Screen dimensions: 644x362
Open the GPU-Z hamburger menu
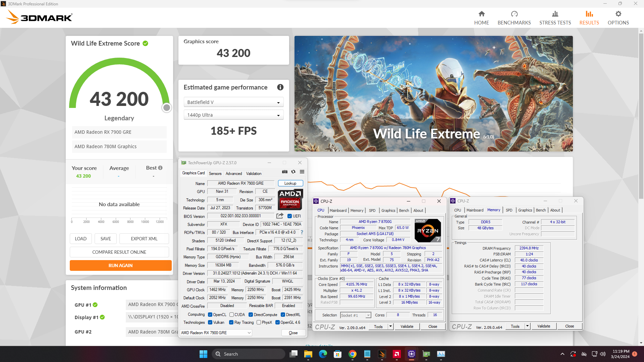point(302,172)
